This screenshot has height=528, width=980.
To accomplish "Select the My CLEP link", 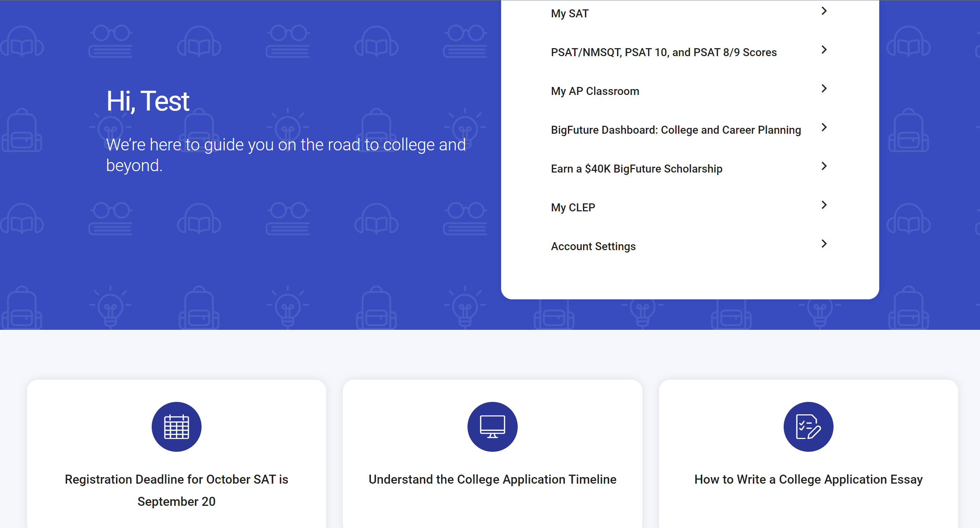I will [x=573, y=208].
